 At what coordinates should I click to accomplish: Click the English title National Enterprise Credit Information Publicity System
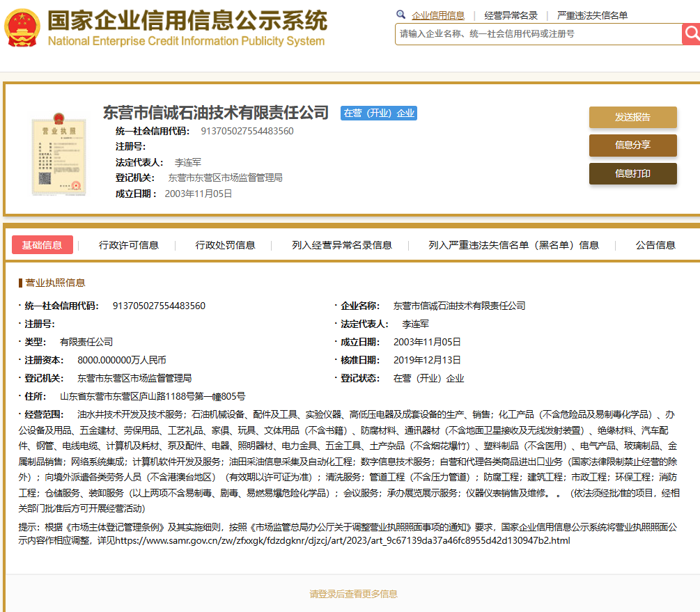186,41
